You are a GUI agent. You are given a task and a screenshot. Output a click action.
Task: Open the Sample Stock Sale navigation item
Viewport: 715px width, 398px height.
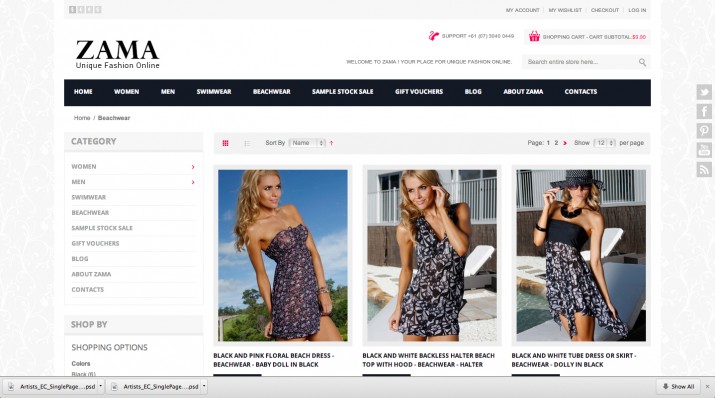point(342,92)
